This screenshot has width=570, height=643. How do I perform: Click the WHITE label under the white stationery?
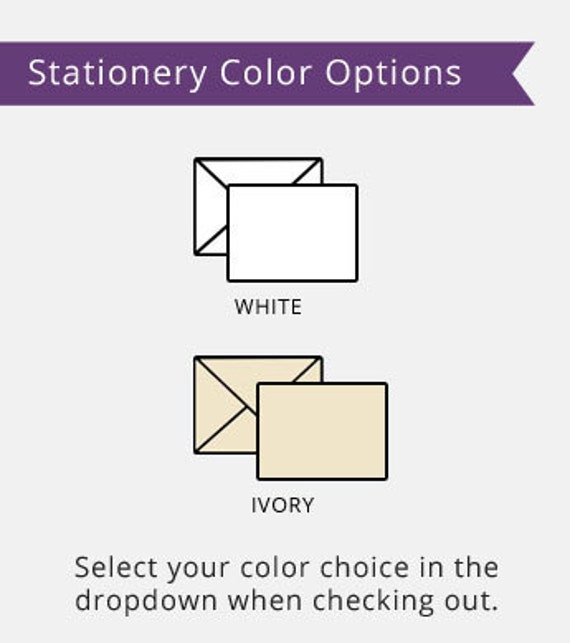tap(268, 307)
